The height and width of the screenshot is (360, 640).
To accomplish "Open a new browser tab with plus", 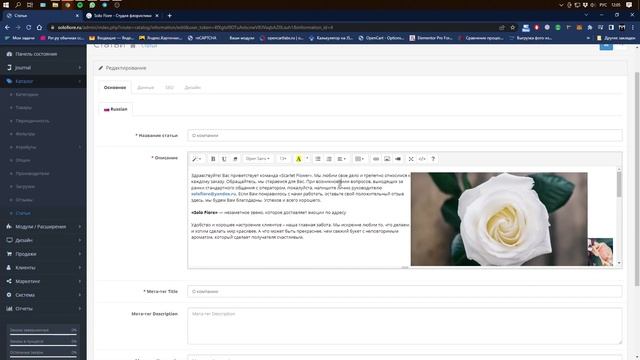I will (169, 16).
